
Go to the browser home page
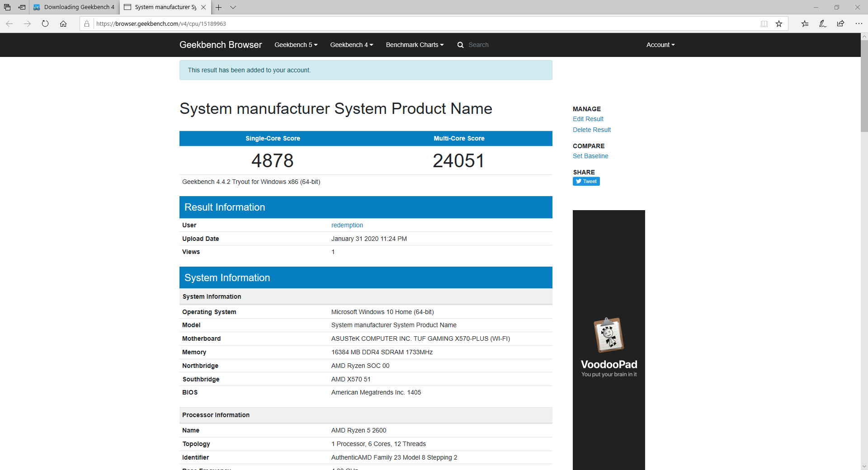pos(63,23)
